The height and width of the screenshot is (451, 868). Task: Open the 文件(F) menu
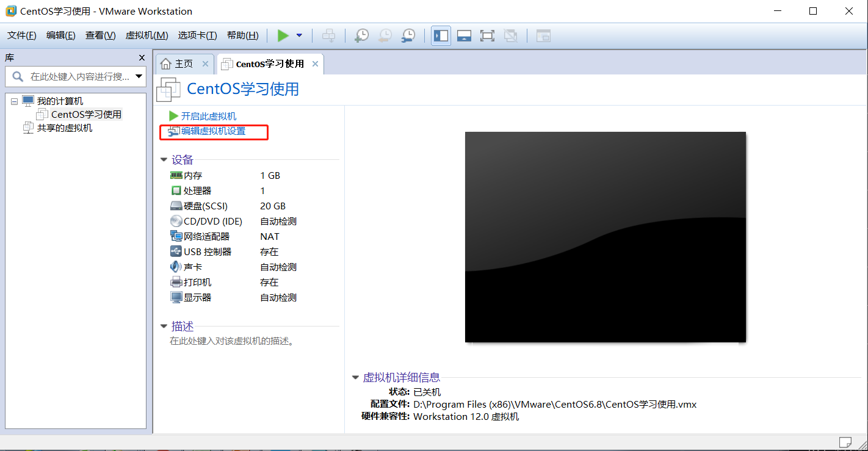(x=22, y=35)
